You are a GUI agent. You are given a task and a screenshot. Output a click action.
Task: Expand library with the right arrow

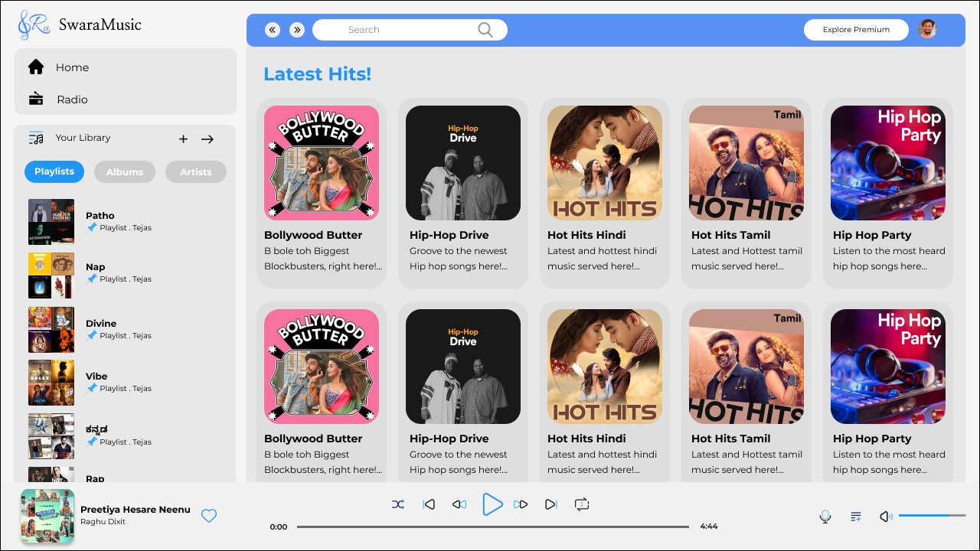tap(207, 139)
